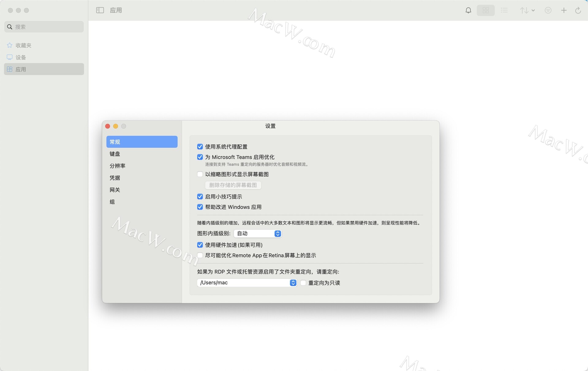Focus the 搜索 search field

(x=44, y=27)
